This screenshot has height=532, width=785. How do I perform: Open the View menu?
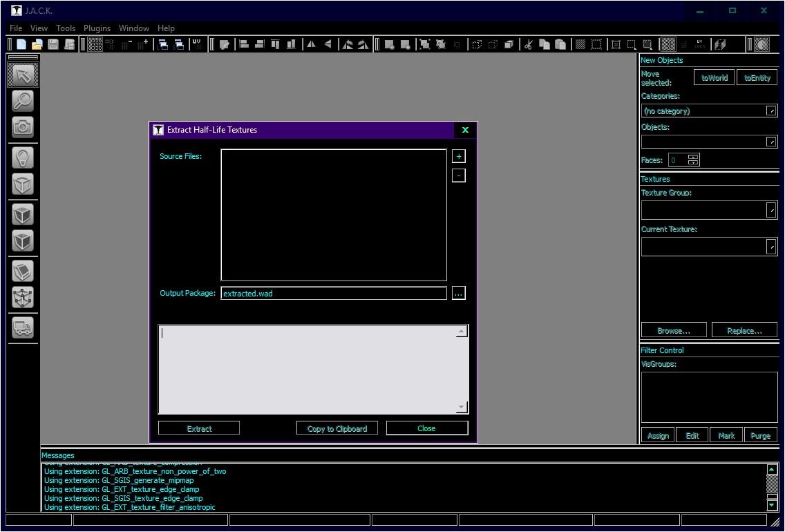coord(39,28)
